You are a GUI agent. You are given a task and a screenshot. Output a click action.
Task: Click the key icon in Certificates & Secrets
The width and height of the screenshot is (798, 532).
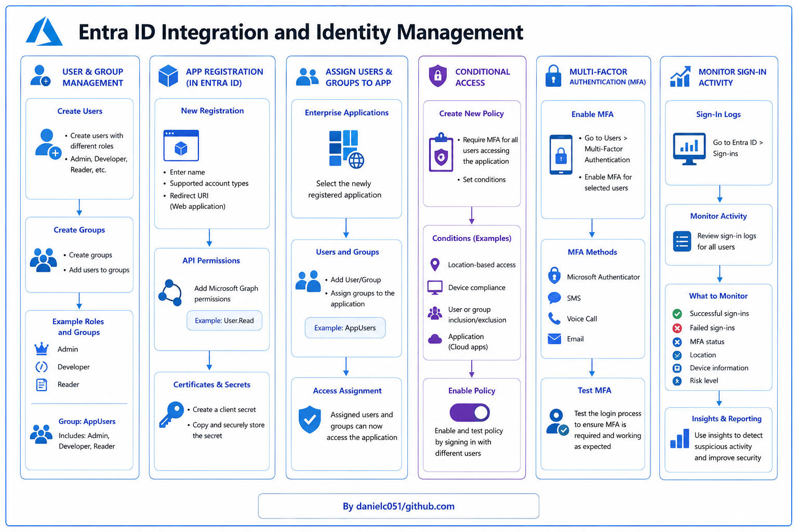(172, 414)
